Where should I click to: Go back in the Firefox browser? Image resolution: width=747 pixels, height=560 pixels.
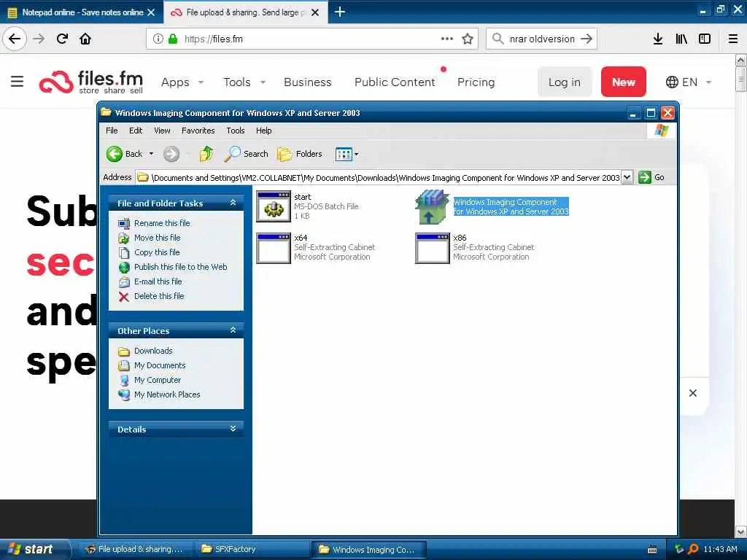point(15,39)
